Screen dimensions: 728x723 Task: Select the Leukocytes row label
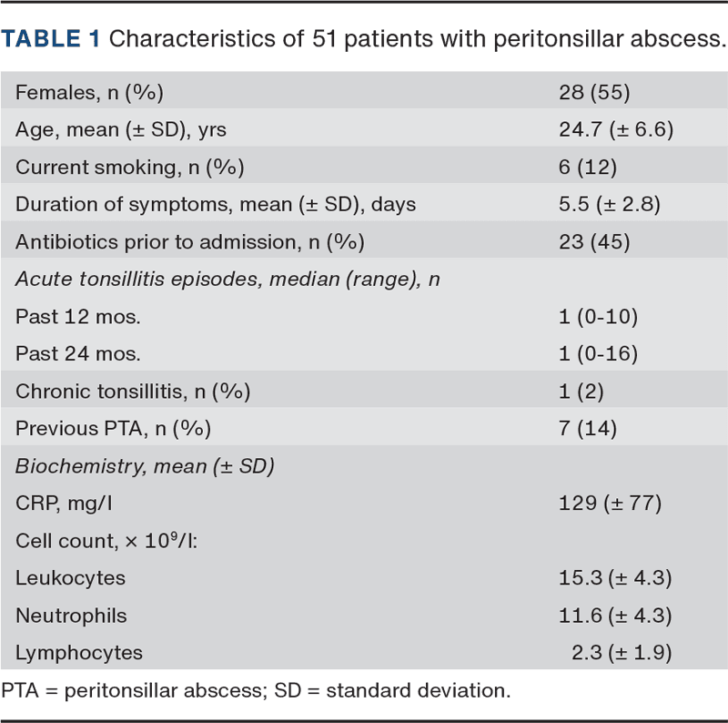(x=70, y=578)
